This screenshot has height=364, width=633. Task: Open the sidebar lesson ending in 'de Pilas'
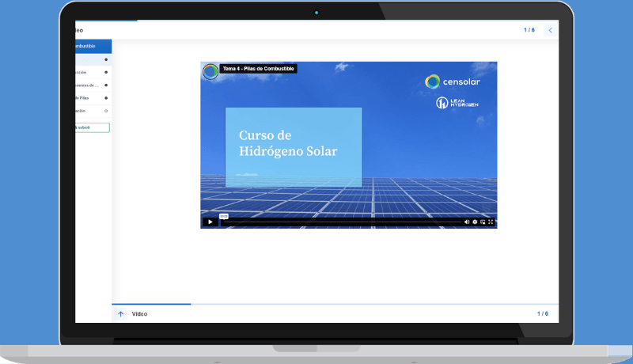pyautogui.click(x=93, y=98)
